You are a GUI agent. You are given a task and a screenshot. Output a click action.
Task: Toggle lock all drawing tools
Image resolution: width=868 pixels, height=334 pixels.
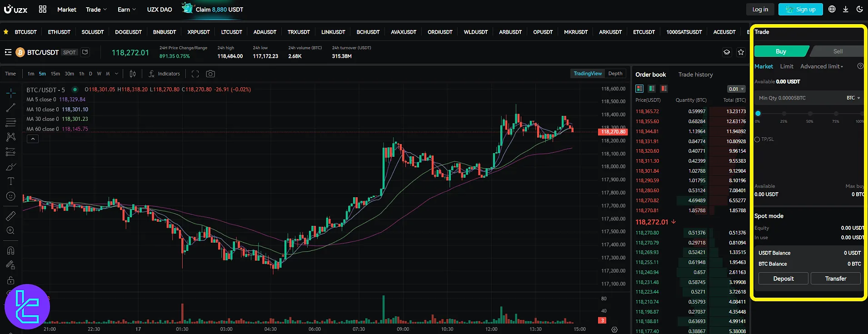pyautogui.click(x=11, y=280)
